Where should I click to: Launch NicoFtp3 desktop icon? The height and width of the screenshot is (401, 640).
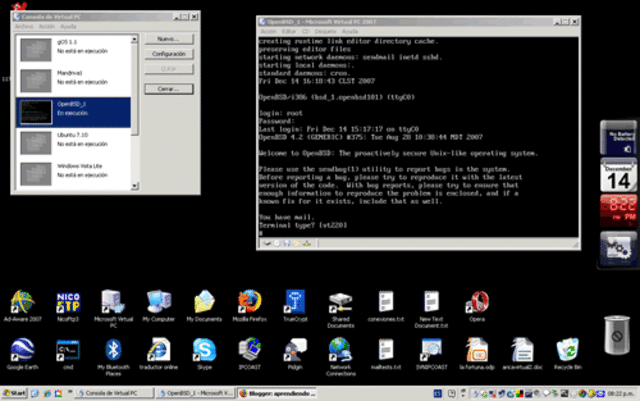click(68, 305)
